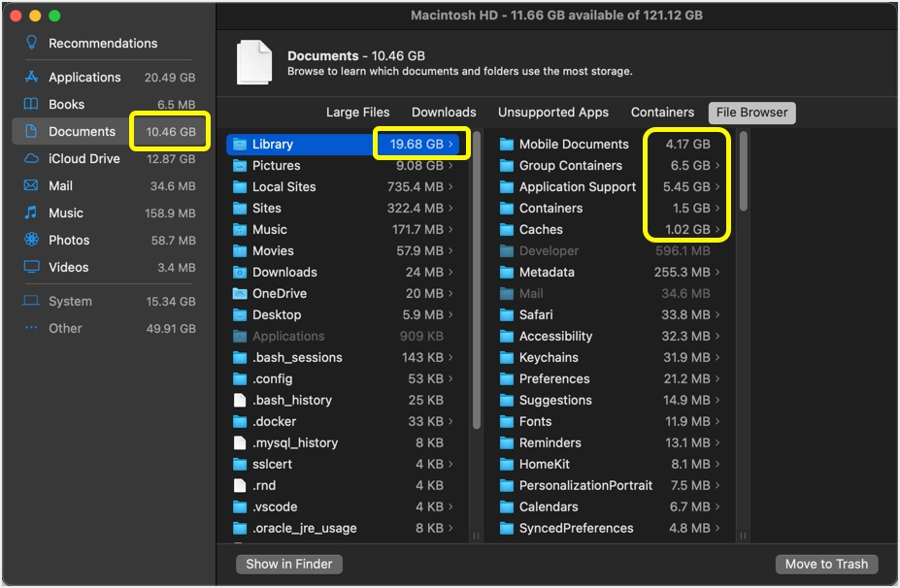Click Move to Trash button

[826, 564]
